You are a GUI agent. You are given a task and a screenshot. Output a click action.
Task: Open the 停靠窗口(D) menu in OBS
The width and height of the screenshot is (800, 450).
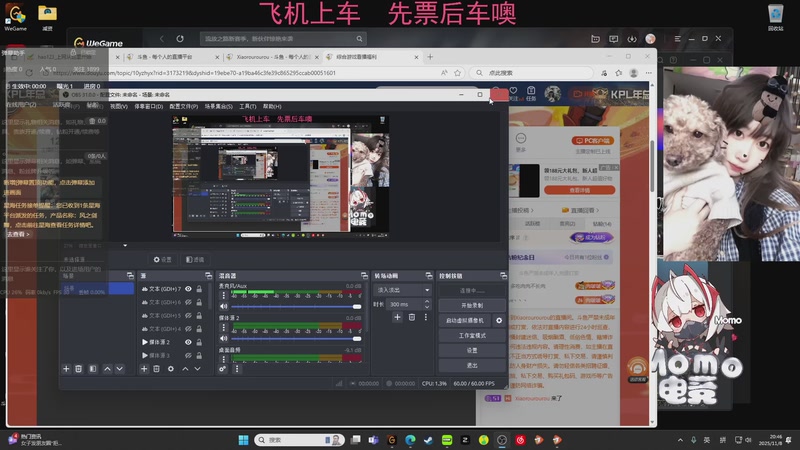[x=148, y=106]
